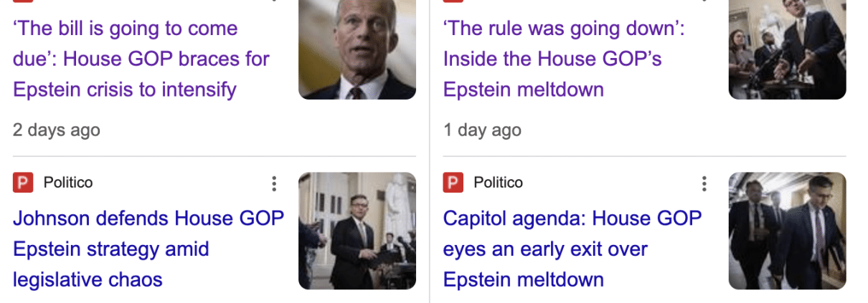Open the three-dot menu for Capitol agenda story

coord(704,184)
